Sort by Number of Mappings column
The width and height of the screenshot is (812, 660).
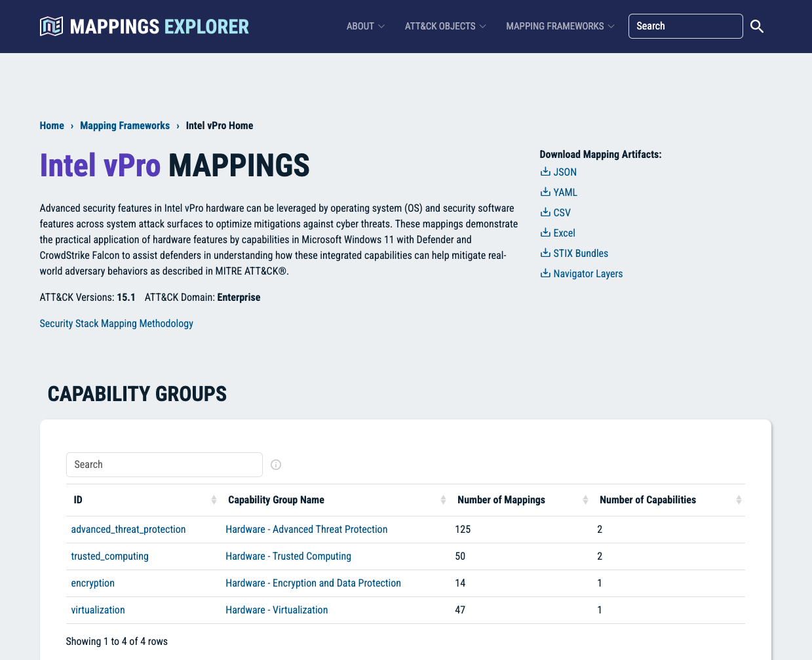tap(585, 500)
